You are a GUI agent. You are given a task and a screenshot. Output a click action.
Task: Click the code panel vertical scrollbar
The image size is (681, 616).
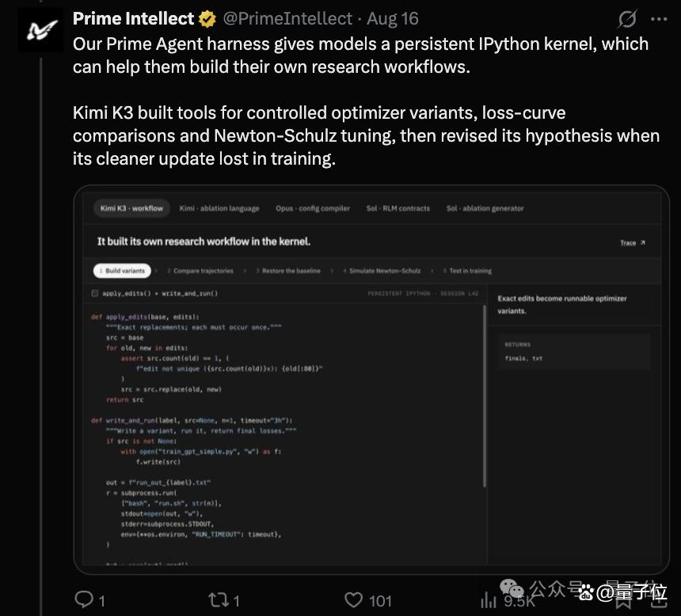(x=485, y=395)
